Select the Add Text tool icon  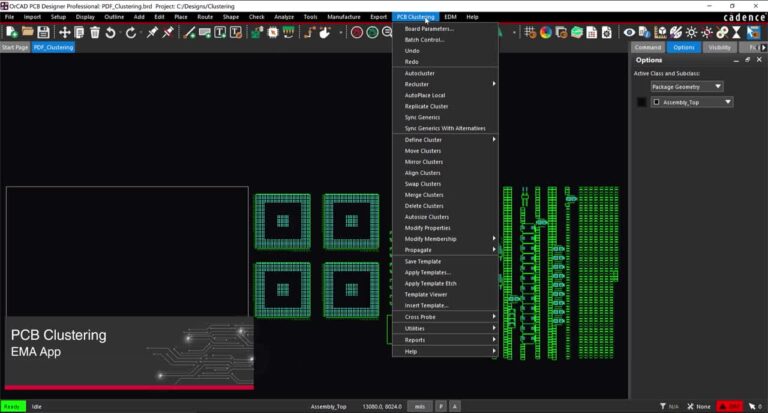tap(220, 32)
